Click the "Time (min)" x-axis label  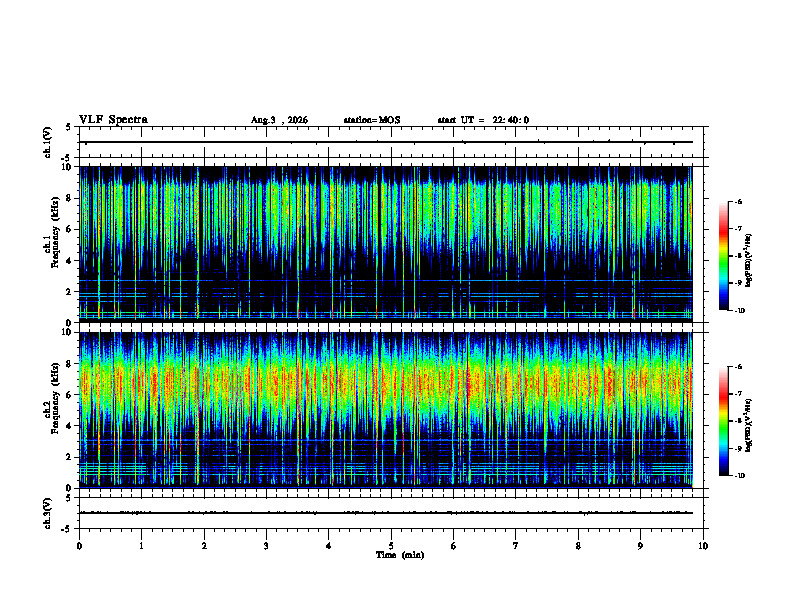400,555
